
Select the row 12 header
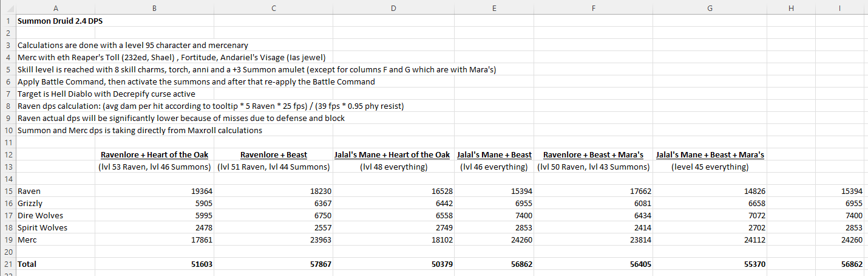point(8,155)
